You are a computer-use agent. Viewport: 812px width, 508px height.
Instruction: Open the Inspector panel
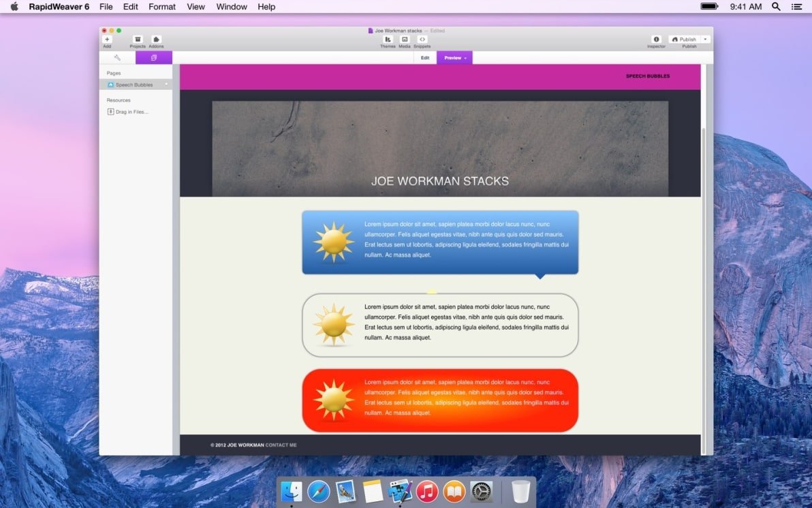(x=656, y=39)
